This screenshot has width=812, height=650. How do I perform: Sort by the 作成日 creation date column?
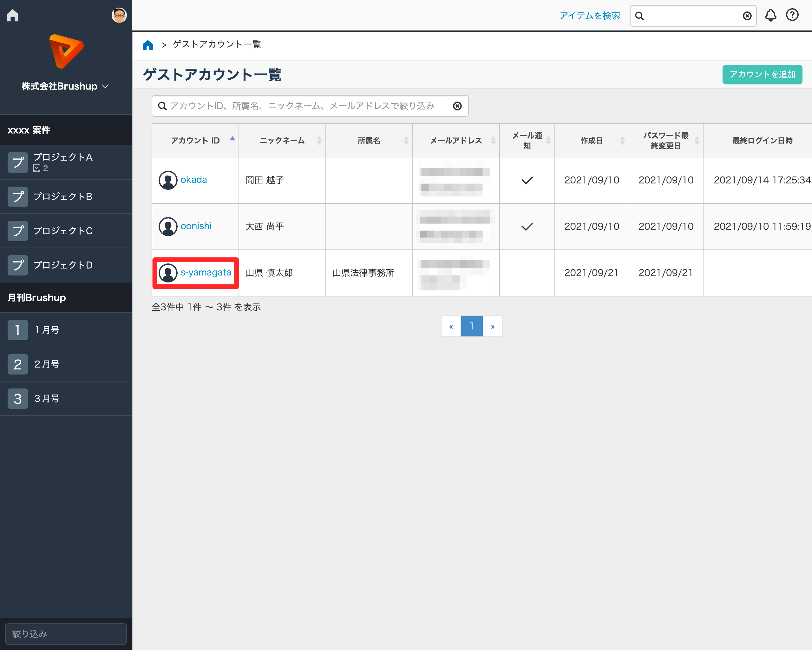pyautogui.click(x=591, y=141)
